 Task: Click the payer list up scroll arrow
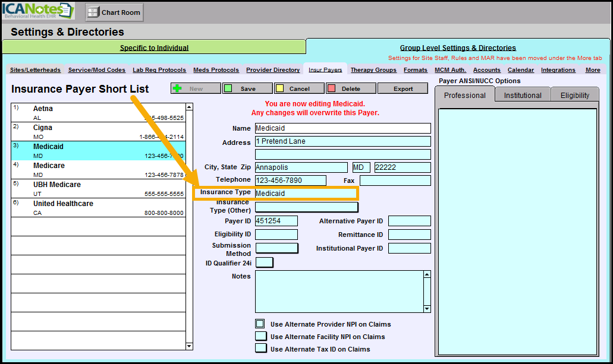click(190, 107)
